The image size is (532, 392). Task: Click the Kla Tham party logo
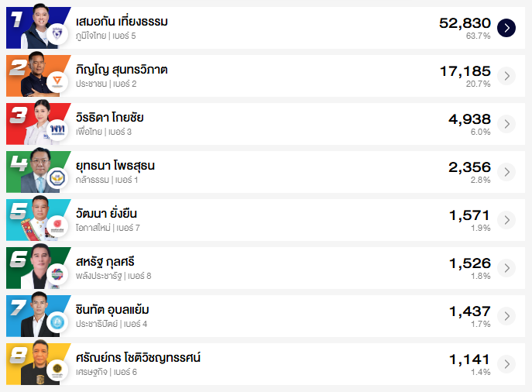(x=56, y=178)
